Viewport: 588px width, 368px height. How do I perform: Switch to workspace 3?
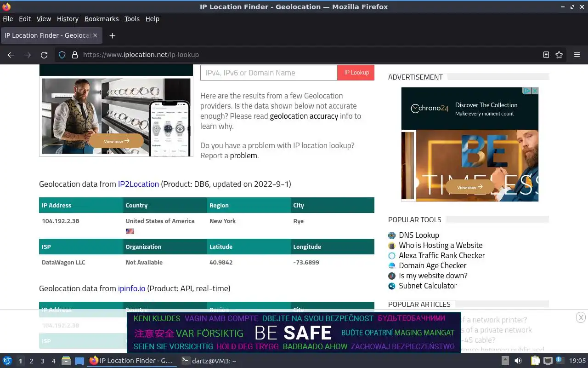click(x=42, y=361)
